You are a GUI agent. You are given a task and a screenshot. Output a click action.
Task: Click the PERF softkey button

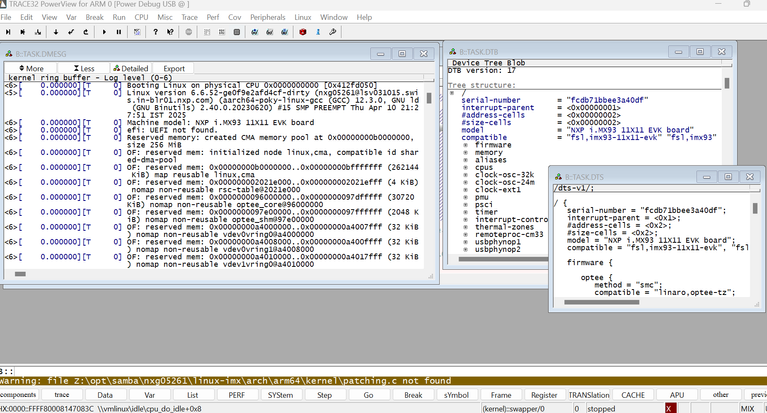pos(237,395)
